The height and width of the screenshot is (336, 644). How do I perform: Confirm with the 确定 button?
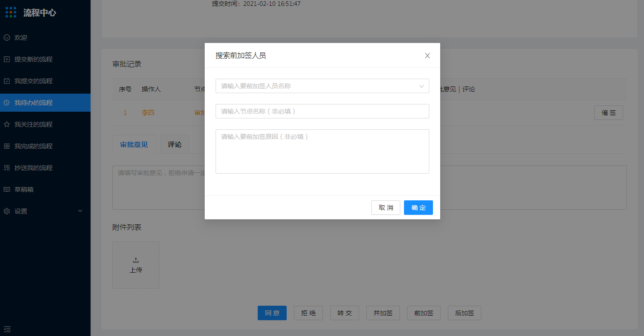tap(418, 208)
